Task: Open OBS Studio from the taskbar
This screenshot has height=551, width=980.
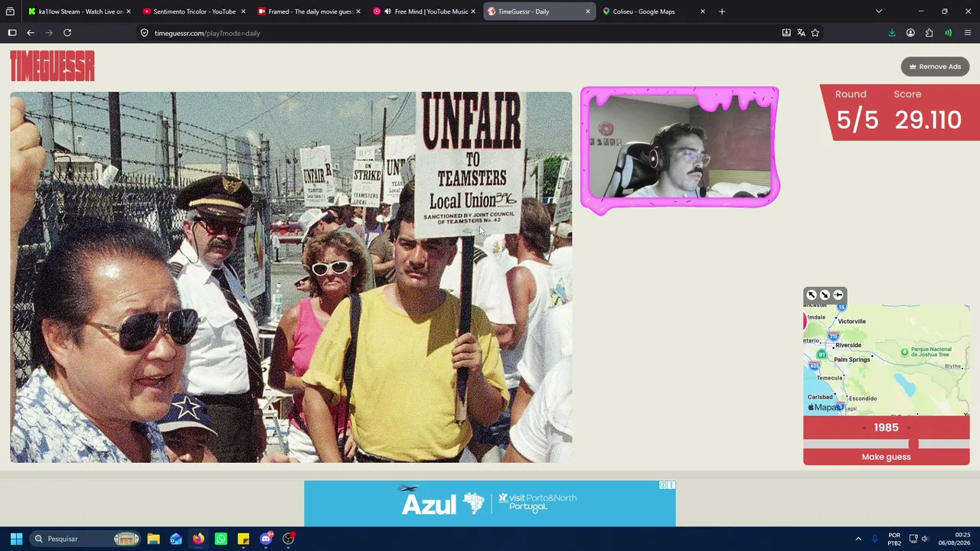Action: click(x=289, y=539)
